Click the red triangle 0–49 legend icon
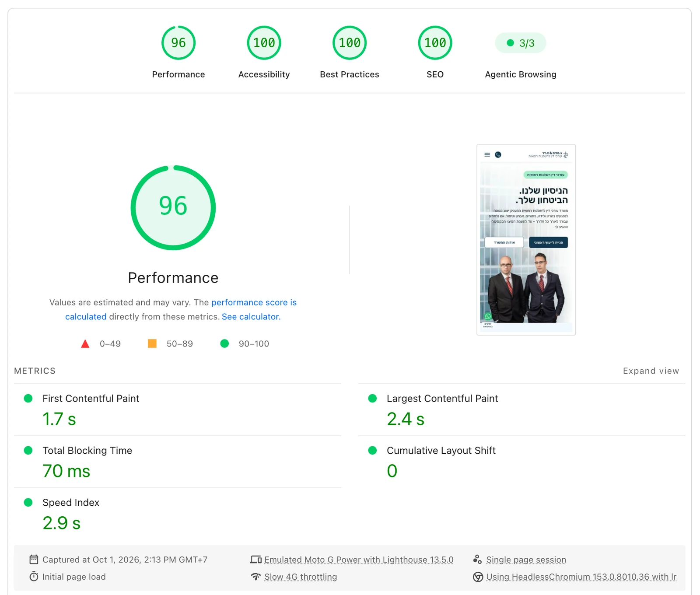The image size is (700, 595). (x=85, y=344)
